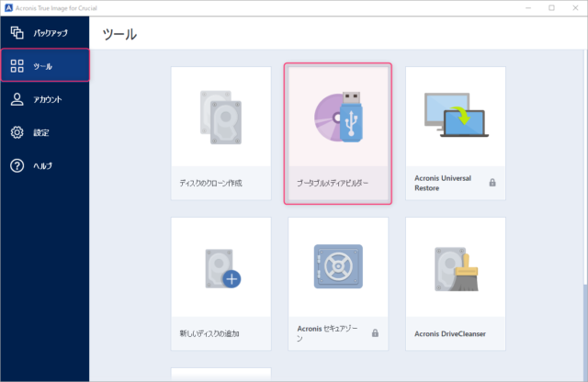This screenshot has height=382, width=588.
Task: Open 新しいディスクの追加 label
Action: click(x=209, y=333)
